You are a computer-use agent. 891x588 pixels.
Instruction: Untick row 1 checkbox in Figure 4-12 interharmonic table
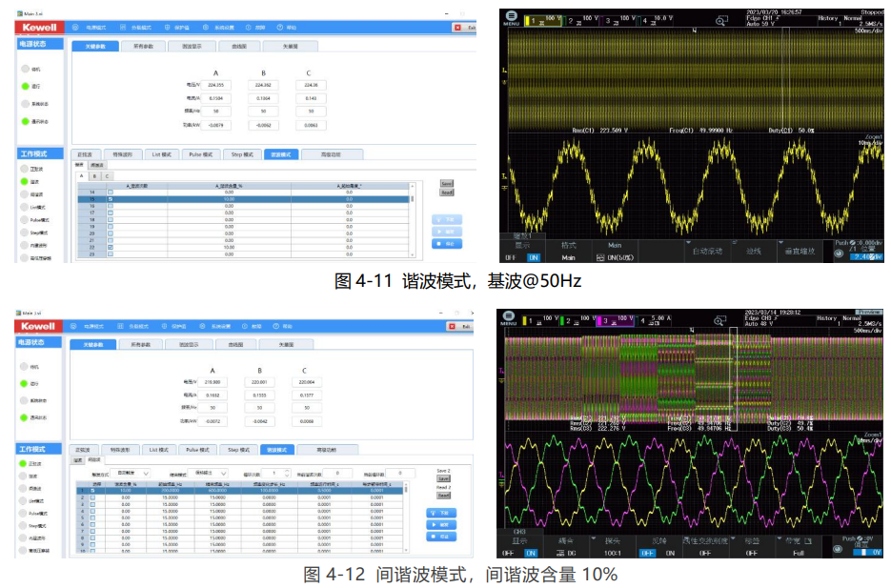point(92,490)
